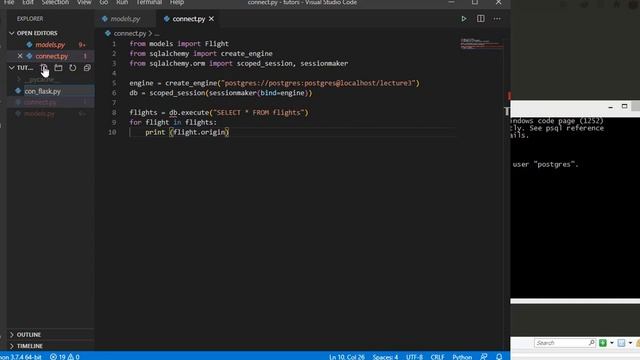Close the connect.py editor tab
This screenshot has width=640, height=360.
[x=211, y=19]
